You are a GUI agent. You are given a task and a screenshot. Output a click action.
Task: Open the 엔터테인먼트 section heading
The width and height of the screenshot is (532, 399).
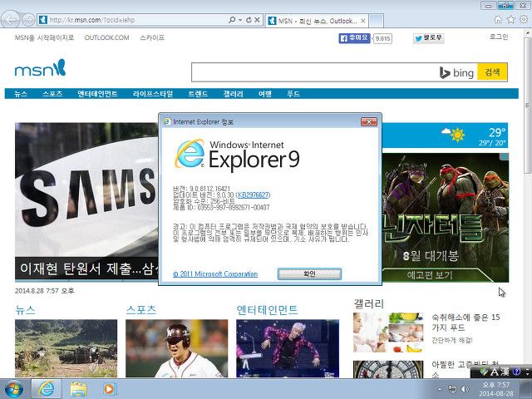coord(267,310)
